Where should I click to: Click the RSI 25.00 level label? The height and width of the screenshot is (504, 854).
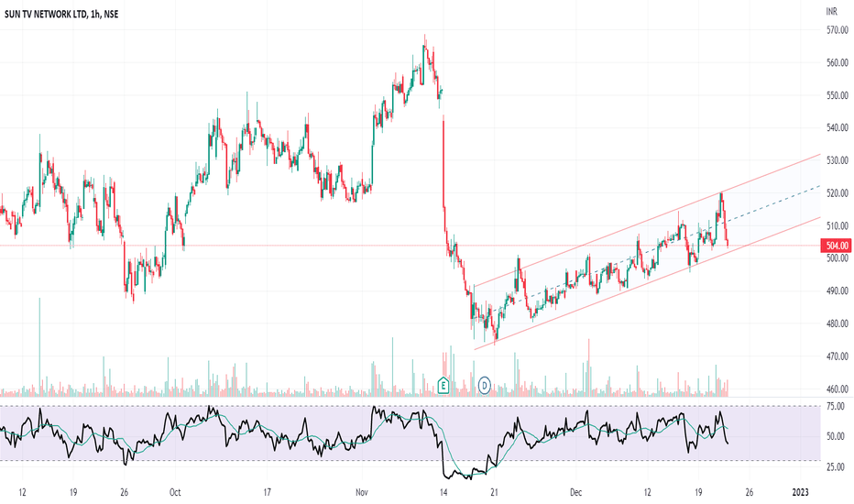[836, 467]
